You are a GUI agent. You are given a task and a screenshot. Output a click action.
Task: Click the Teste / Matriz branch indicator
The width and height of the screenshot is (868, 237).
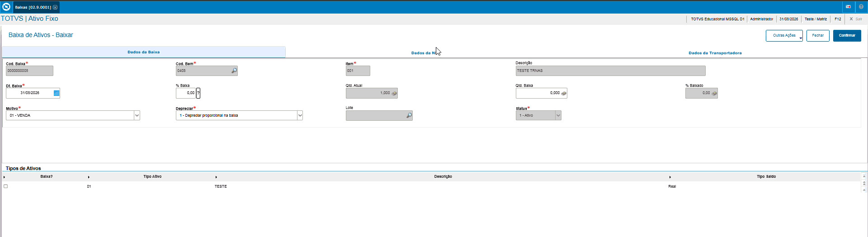click(816, 19)
